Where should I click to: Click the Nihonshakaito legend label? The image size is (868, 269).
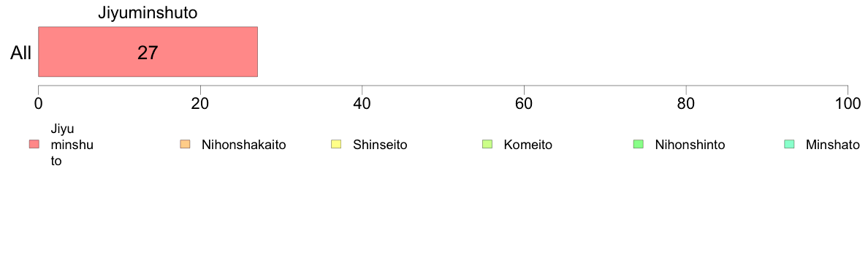pyautogui.click(x=243, y=145)
